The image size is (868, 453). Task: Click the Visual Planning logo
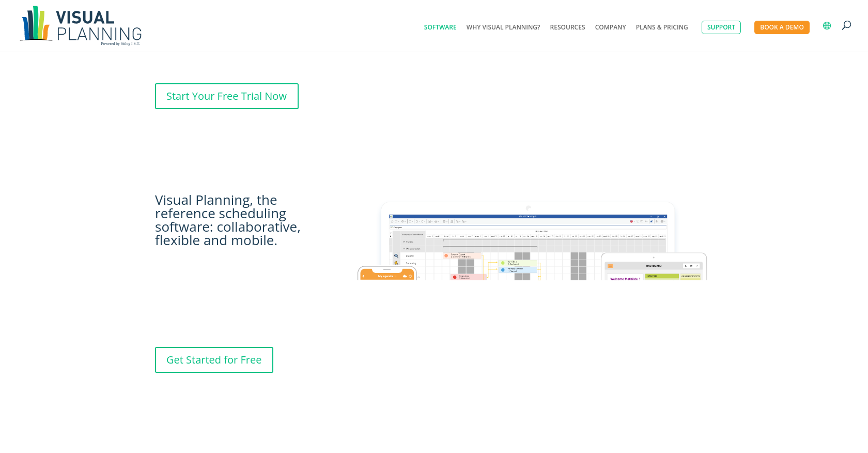click(81, 25)
